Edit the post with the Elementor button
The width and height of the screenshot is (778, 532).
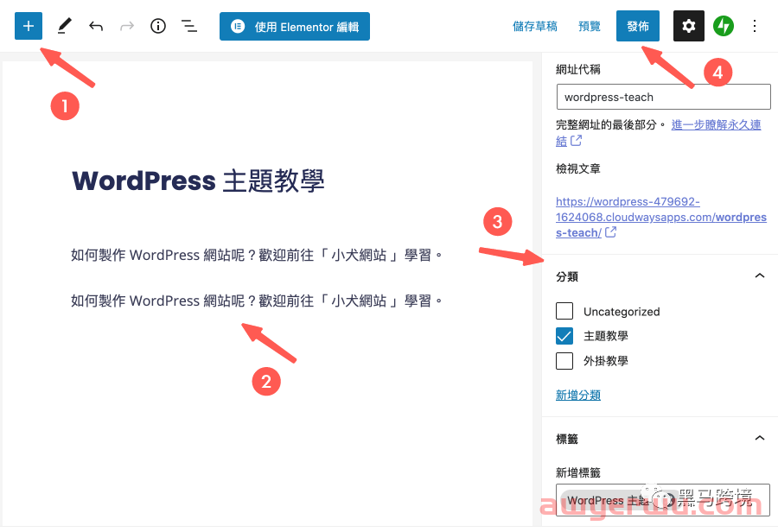[x=295, y=26]
